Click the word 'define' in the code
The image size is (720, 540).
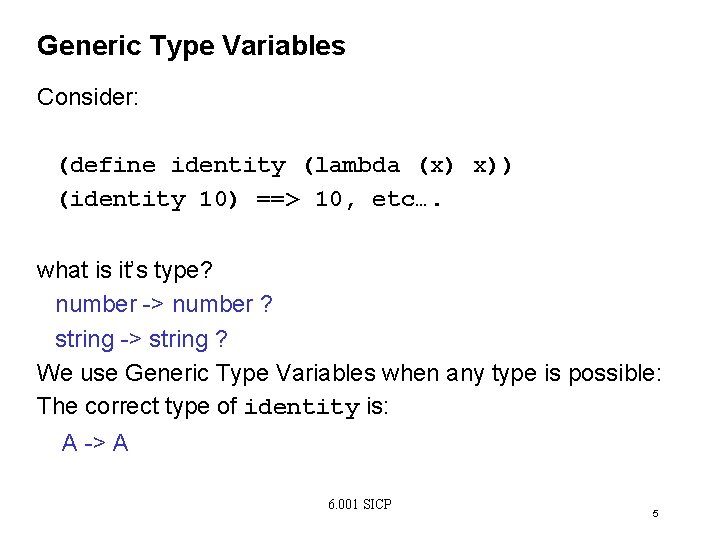click(112, 165)
